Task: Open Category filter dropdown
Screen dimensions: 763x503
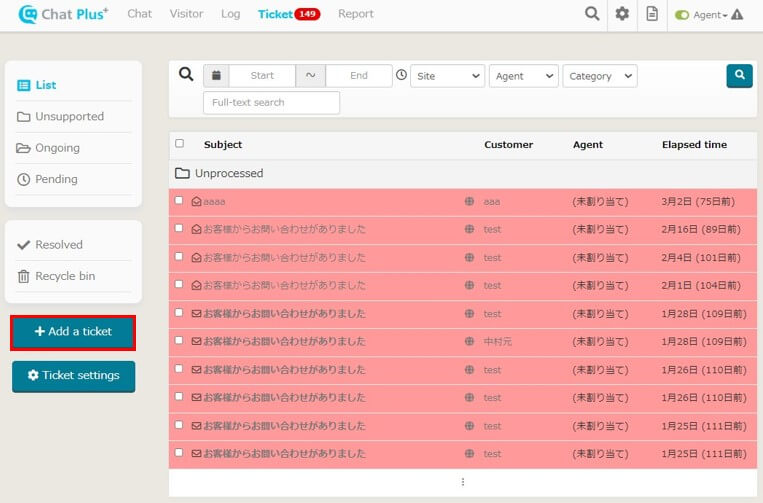Action: point(600,76)
